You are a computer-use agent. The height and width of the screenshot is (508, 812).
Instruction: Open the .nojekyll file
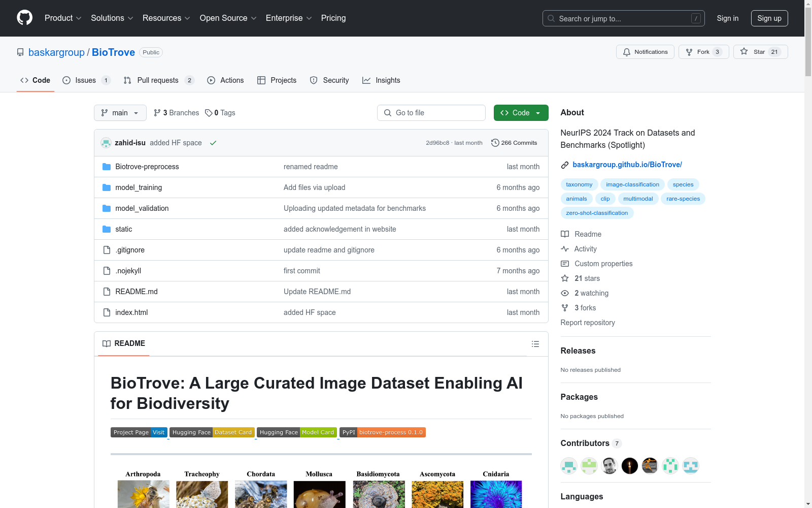(x=128, y=271)
